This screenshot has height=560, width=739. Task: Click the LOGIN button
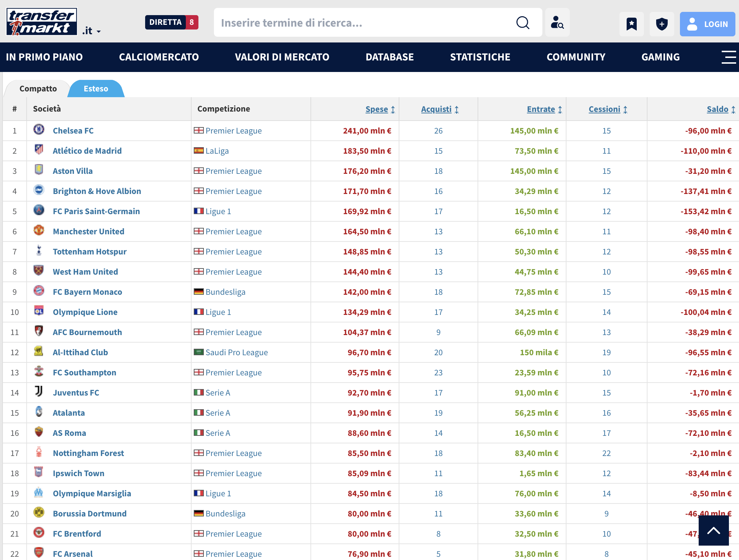click(x=707, y=24)
